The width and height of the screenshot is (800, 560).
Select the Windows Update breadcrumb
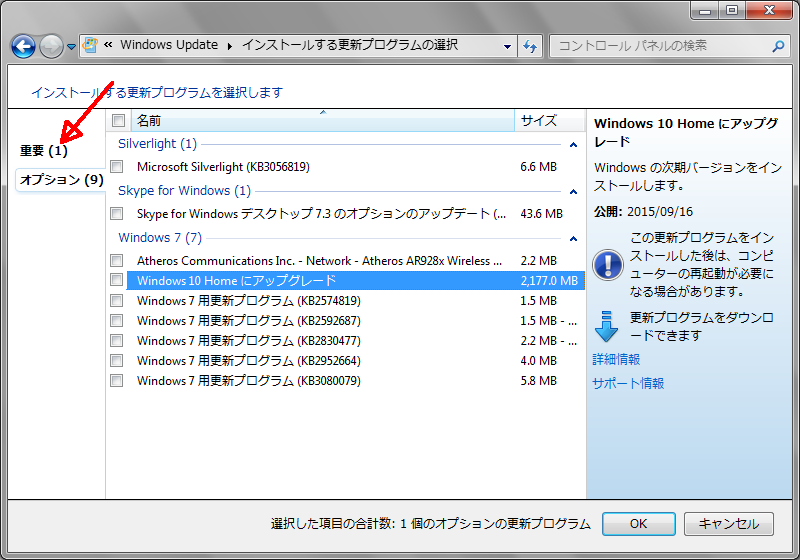pos(169,45)
